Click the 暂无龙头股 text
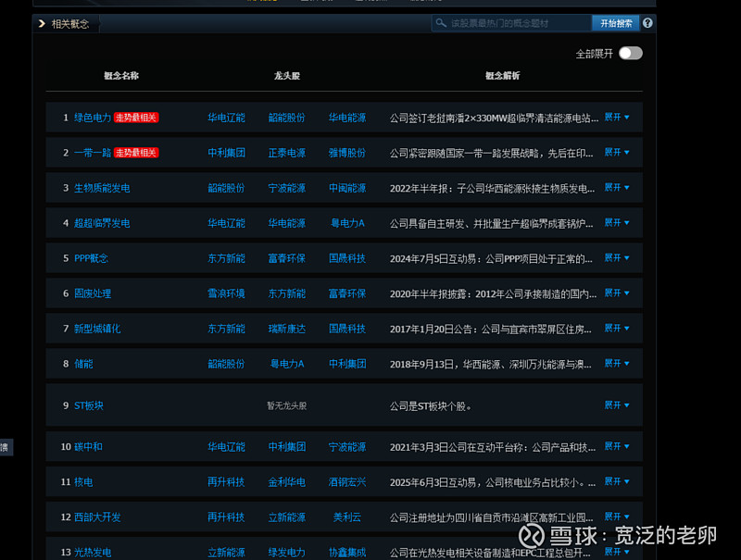Screen dimensions: 741x560 point(287,405)
